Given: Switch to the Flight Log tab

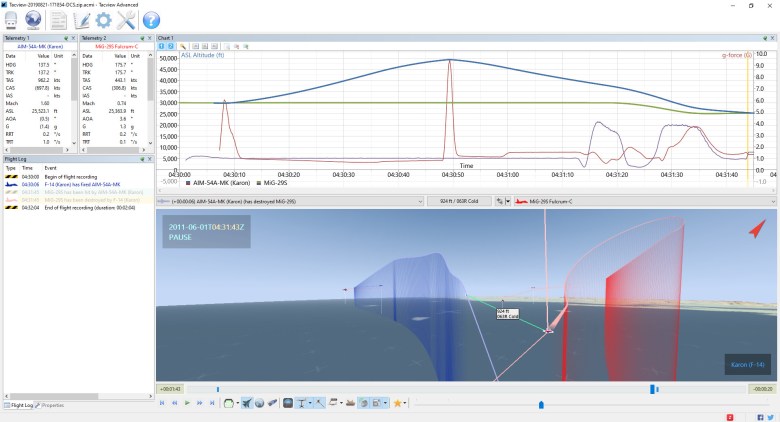Looking at the screenshot, I should pyautogui.click(x=19, y=405).
